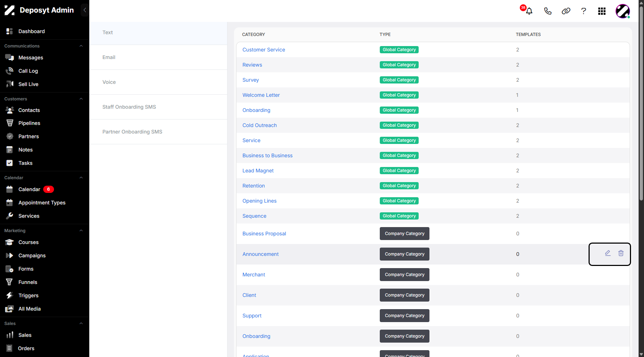This screenshot has width=644, height=357.
Task: Click the Tasks checkmark icon
Action: pyautogui.click(x=10, y=163)
